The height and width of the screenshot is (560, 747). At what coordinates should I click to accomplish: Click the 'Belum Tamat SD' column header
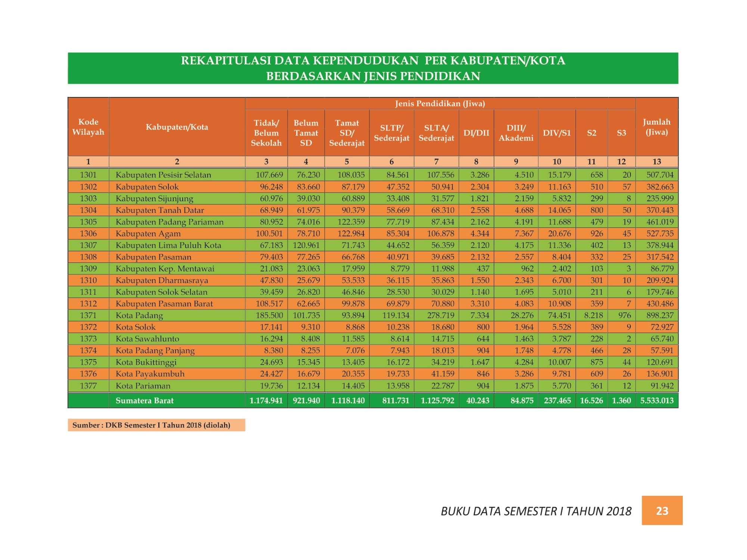[x=306, y=133]
